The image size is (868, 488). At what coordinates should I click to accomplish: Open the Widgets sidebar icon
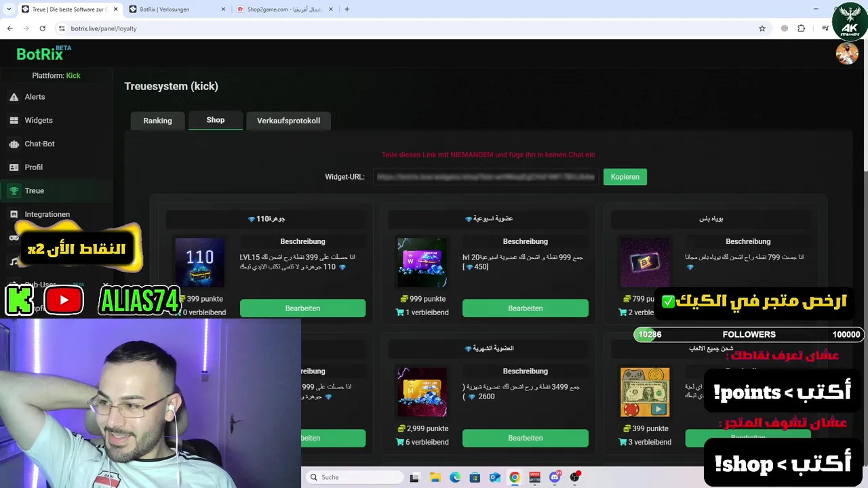14,120
